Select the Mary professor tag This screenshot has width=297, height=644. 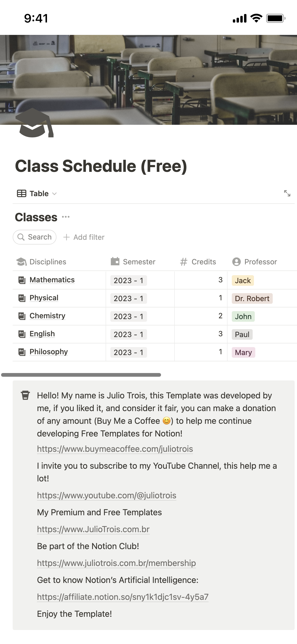[x=243, y=352]
